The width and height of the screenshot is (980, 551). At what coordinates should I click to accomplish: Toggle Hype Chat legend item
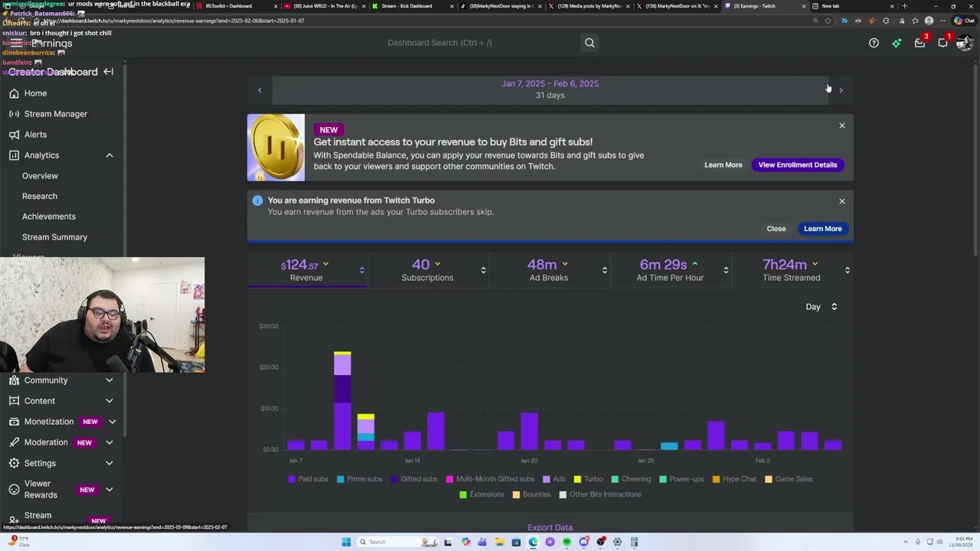click(734, 479)
